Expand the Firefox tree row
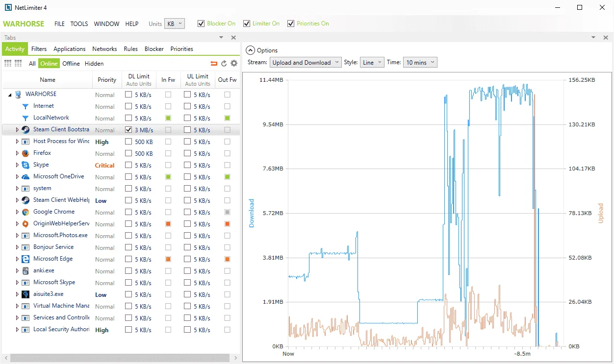This screenshot has height=364, width=614. click(x=17, y=153)
